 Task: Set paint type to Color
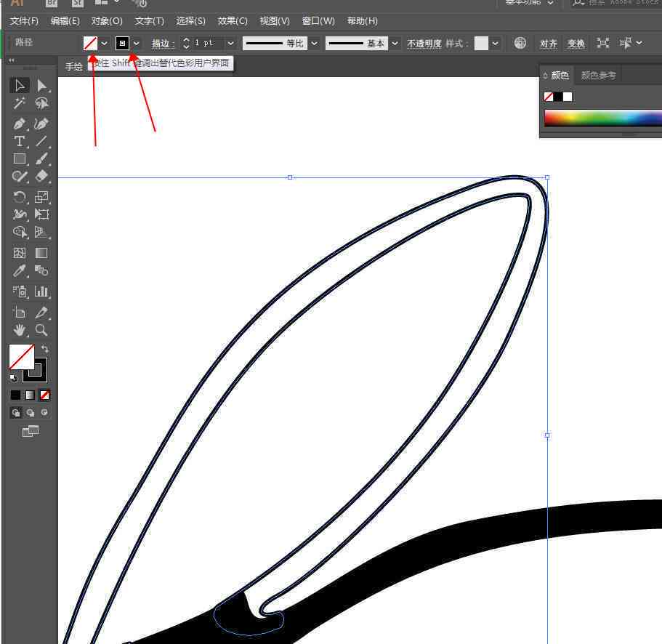[15, 395]
